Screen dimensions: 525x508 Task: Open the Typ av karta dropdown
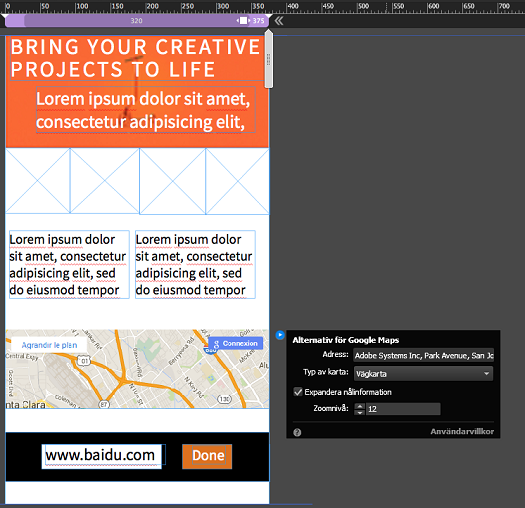(423, 373)
